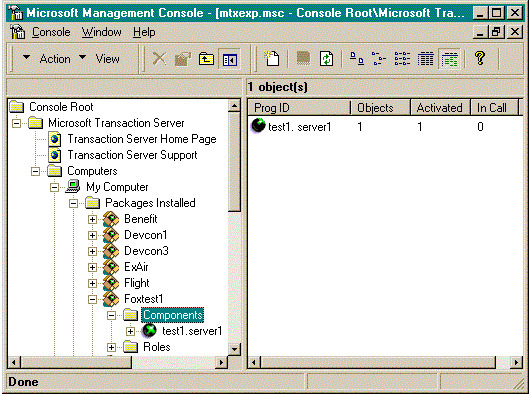
Task: Click the ExAir package icon
Action: click(x=111, y=267)
